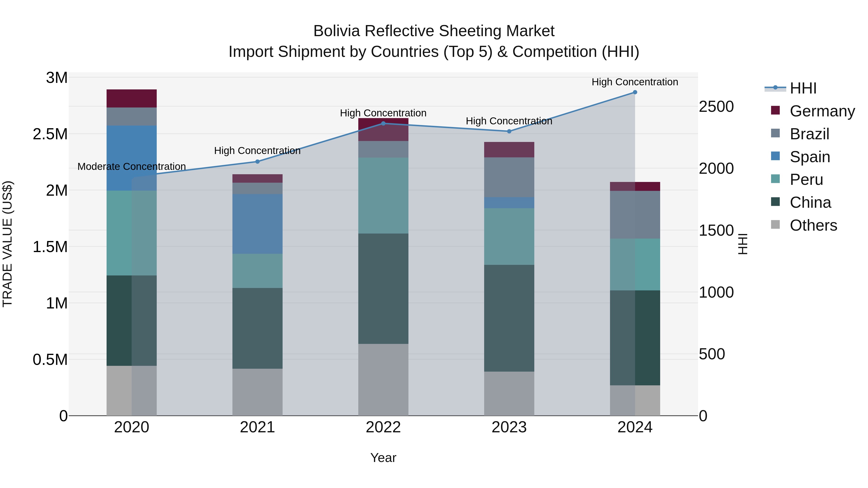868x488 pixels.
Task: Toggle the HHI legend entry
Action: click(x=791, y=88)
